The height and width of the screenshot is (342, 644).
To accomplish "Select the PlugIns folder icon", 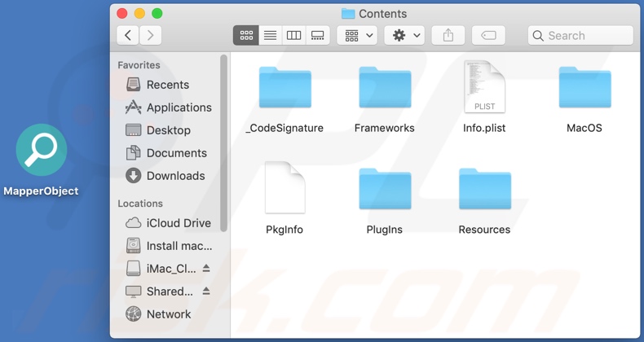I will [x=385, y=189].
